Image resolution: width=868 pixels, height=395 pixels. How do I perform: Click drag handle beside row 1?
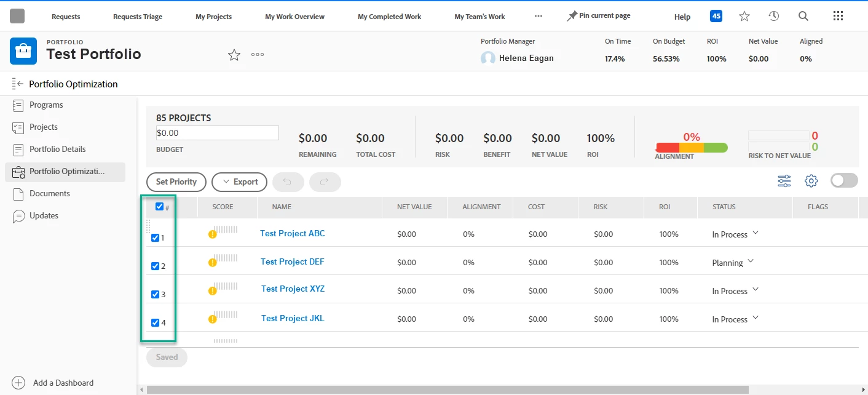(148, 226)
